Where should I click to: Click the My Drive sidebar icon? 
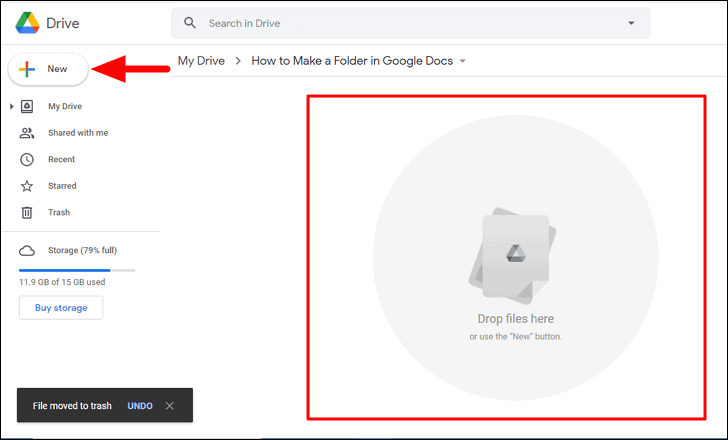pyautogui.click(x=27, y=106)
